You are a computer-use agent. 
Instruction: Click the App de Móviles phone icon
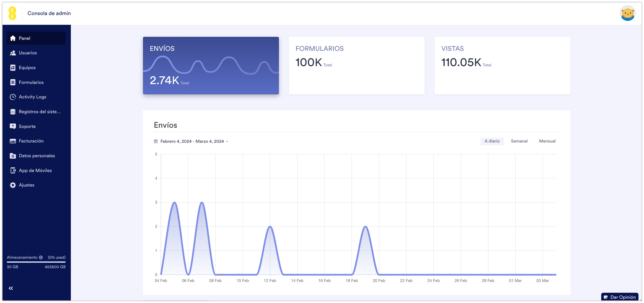(x=13, y=171)
